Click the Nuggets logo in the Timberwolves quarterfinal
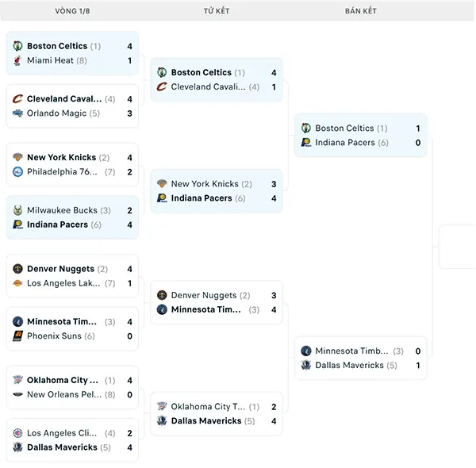476x468 pixels. tap(162, 295)
